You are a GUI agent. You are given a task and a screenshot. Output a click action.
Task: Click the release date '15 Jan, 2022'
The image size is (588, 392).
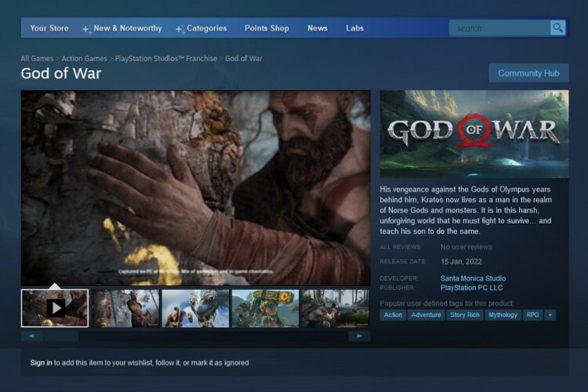[x=461, y=261]
